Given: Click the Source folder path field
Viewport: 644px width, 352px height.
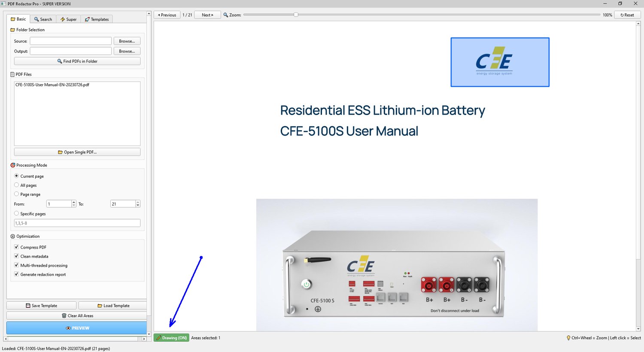Looking at the screenshot, I should [71, 41].
